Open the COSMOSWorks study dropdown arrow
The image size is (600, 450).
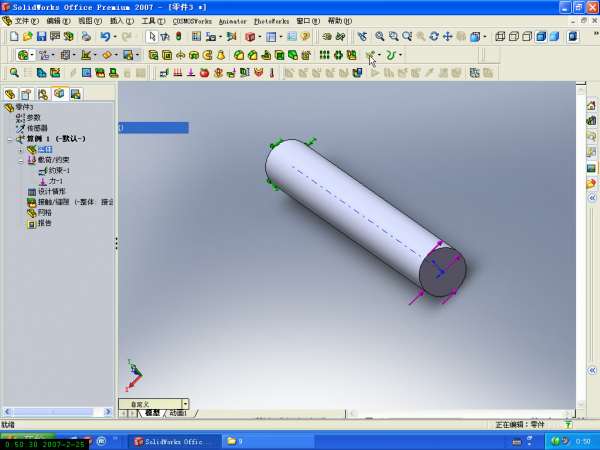[32, 55]
